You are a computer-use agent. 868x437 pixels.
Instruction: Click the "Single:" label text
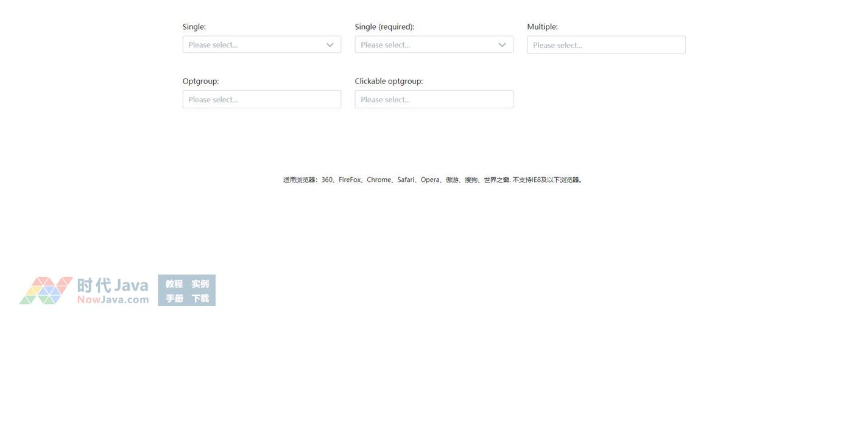tap(194, 27)
